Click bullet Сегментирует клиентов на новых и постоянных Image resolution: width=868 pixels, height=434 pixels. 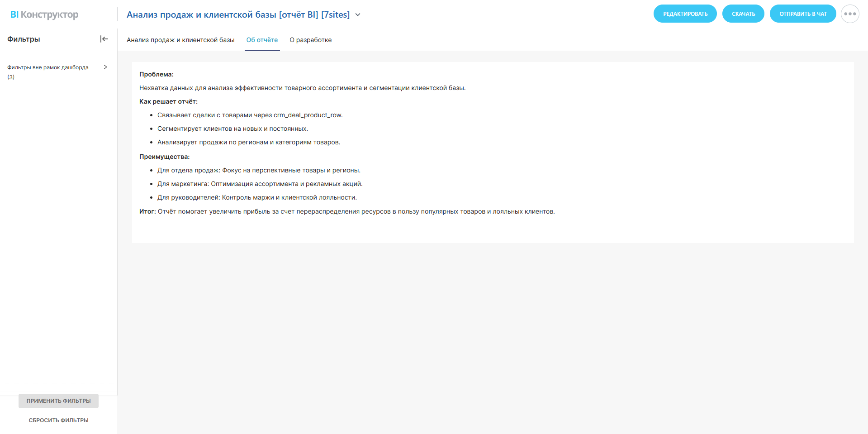[x=232, y=129]
